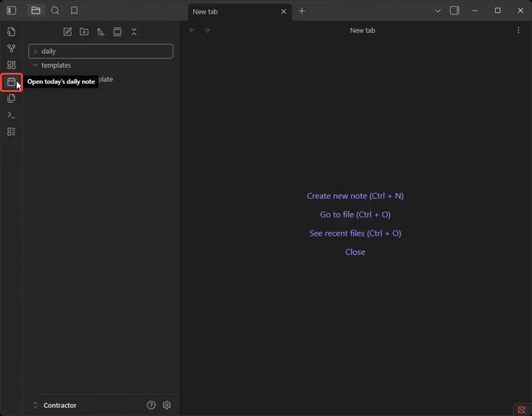
Task: Click the checklist ribbon icon at bottom
Action: (11, 132)
